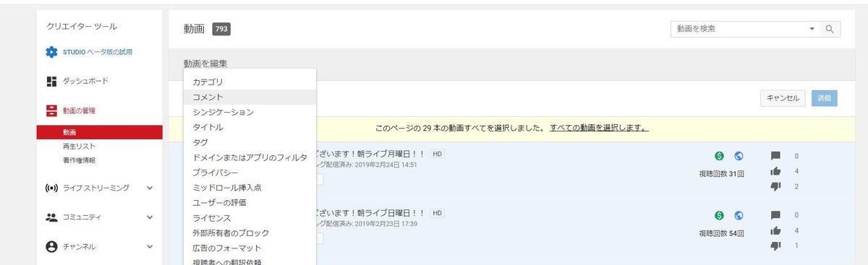Click public globe icon for 月曜日 video
Screen dimensions: 868x265
pos(739,155)
